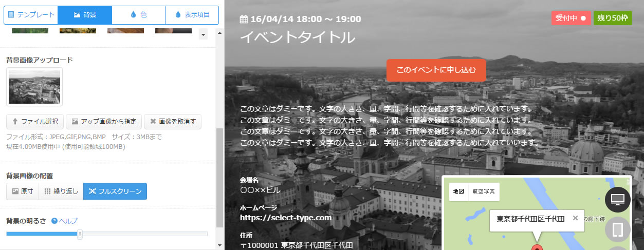Click the calendar icon beside the event date
644x250 pixels.
pos(244,20)
